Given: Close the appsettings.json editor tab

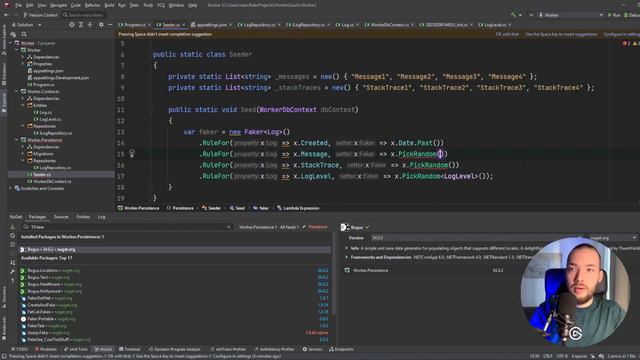Looking at the screenshot, I should 231,25.
